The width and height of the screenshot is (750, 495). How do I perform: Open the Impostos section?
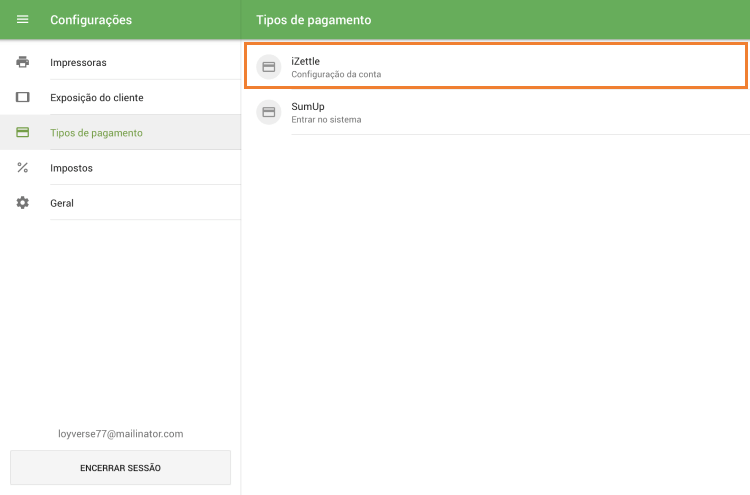coord(71,168)
